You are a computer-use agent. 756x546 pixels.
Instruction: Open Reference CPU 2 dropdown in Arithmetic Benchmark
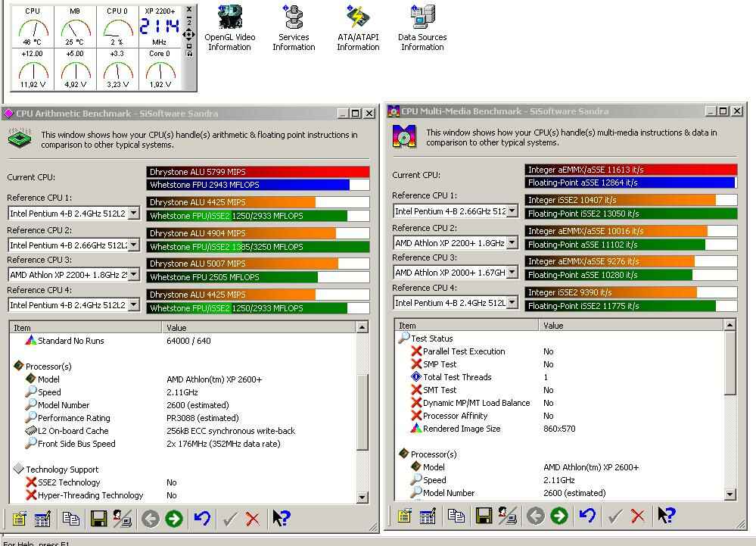[134, 245]
